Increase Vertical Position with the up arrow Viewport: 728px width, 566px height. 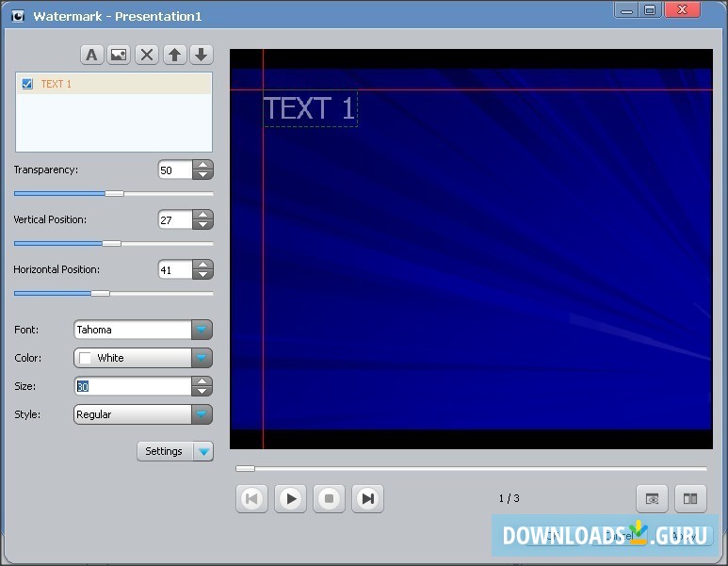[202, 215]
